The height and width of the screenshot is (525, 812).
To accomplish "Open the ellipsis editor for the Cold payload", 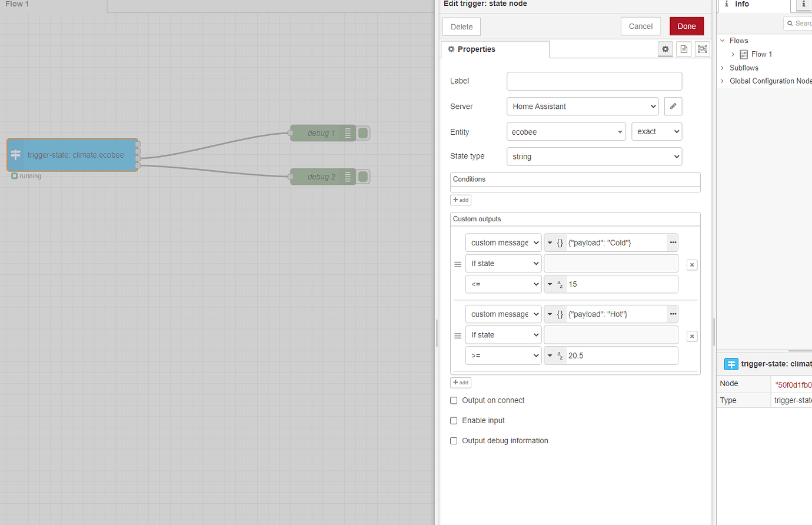I will coord(673,242).
